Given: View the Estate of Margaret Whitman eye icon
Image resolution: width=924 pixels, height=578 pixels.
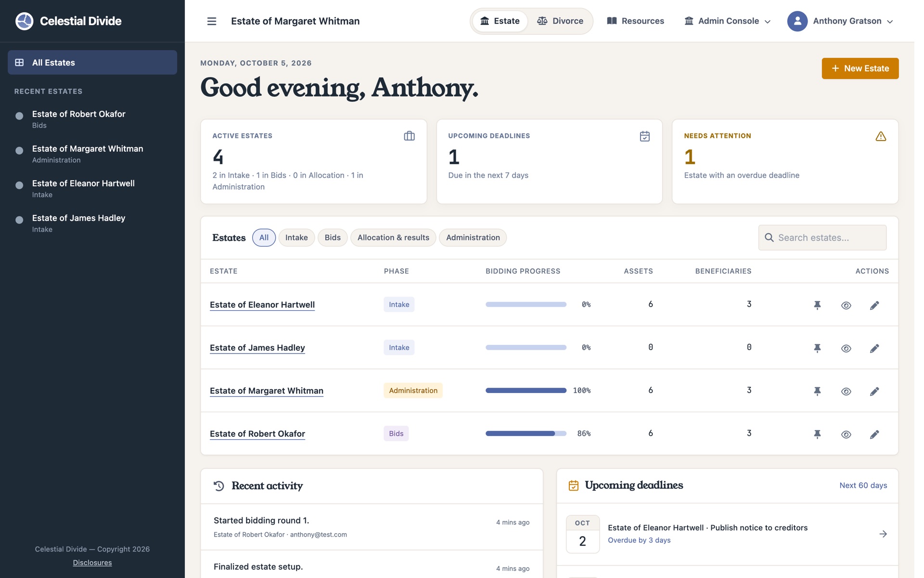Looking at the screenshot, I should click(846, 391).
